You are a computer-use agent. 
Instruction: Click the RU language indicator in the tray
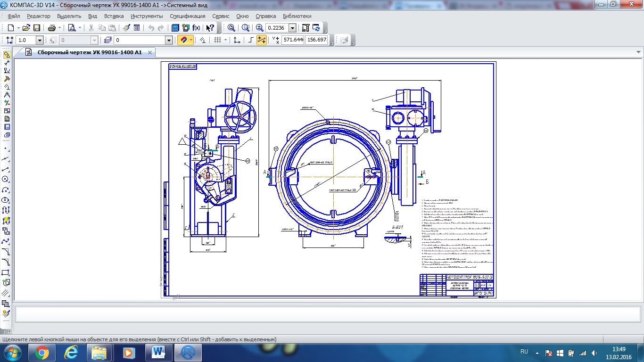pyautogui.click(x=524, y=352)
